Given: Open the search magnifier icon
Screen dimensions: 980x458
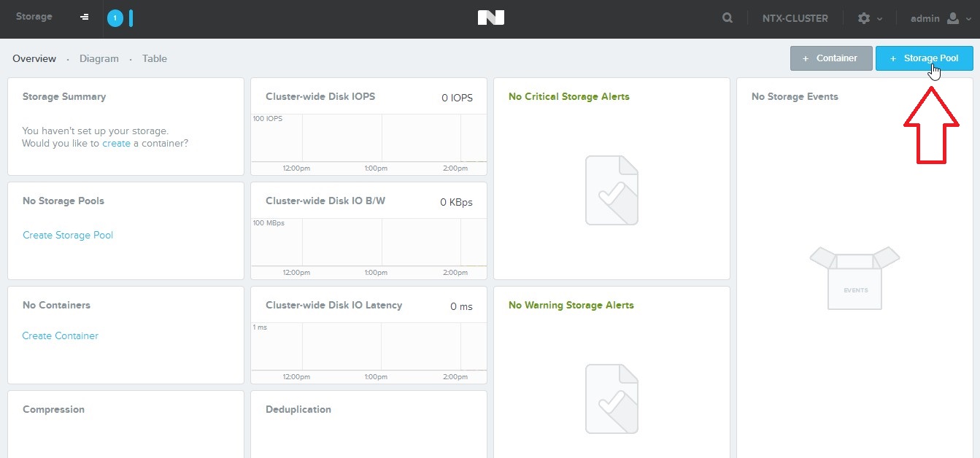Looking at the screenshot, I should (x=728, y=18).
